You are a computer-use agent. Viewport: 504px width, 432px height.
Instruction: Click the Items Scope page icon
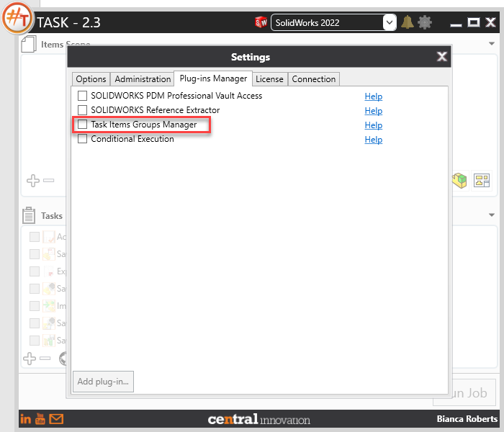pyautogui.click(x=28, y=44)
